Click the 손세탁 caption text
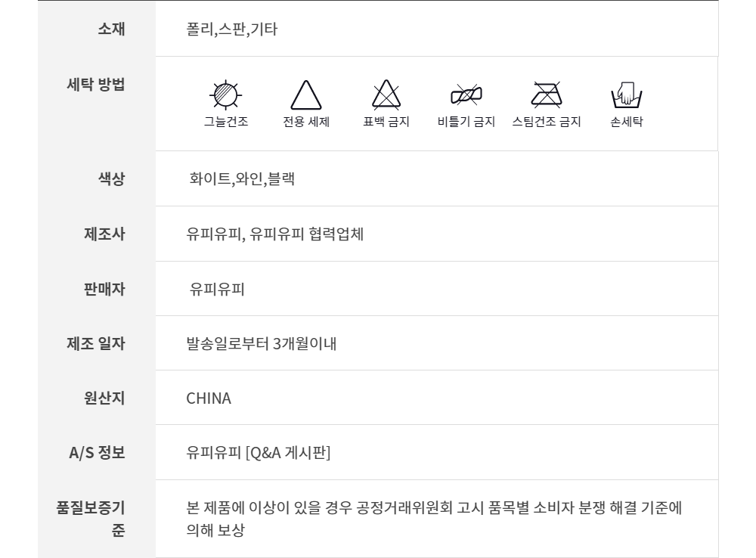Image resolution: width=756 pixels, height=558 pixels. [626, 122]
